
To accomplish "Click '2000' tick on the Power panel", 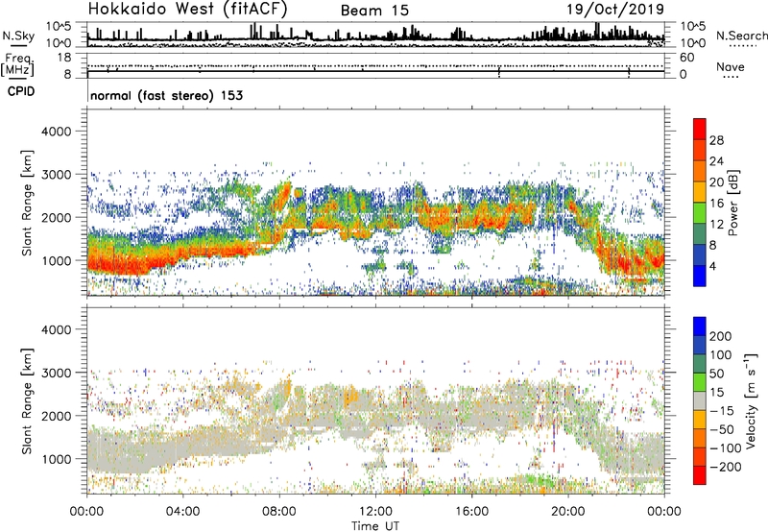I will pos(56,217).
